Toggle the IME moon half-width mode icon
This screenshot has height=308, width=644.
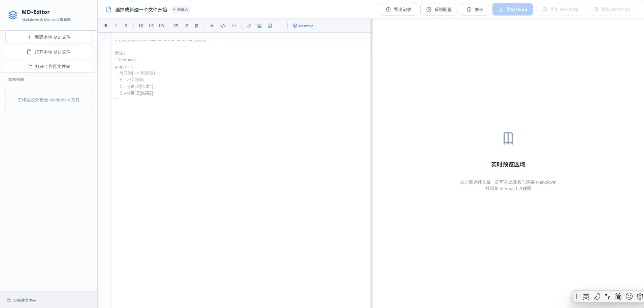click(597, 296)
